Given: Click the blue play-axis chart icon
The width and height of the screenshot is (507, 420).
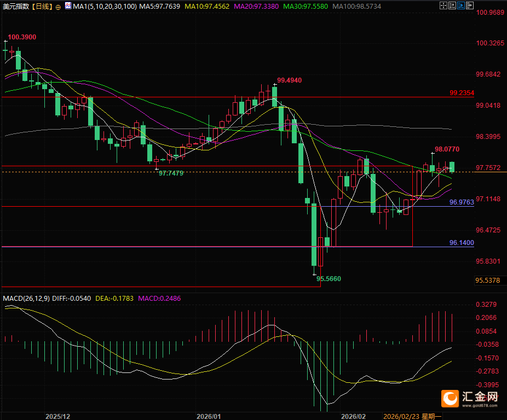Looking at the screenshot, I should click(461, 5).
